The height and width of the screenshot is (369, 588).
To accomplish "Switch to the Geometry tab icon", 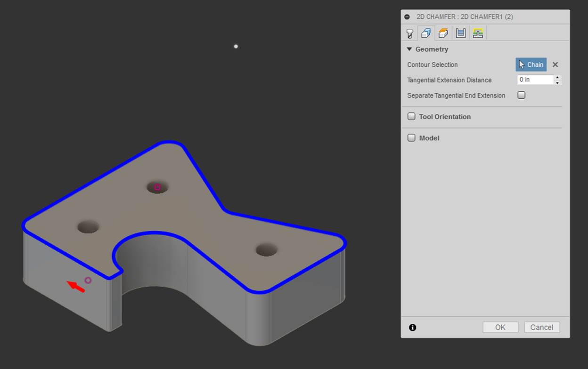I will tap(426, 33).
